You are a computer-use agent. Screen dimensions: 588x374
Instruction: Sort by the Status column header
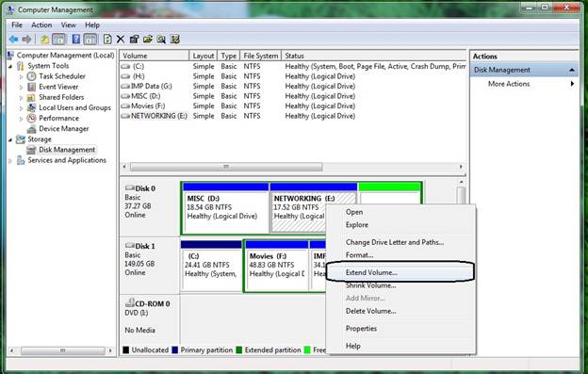click(374, 56)
